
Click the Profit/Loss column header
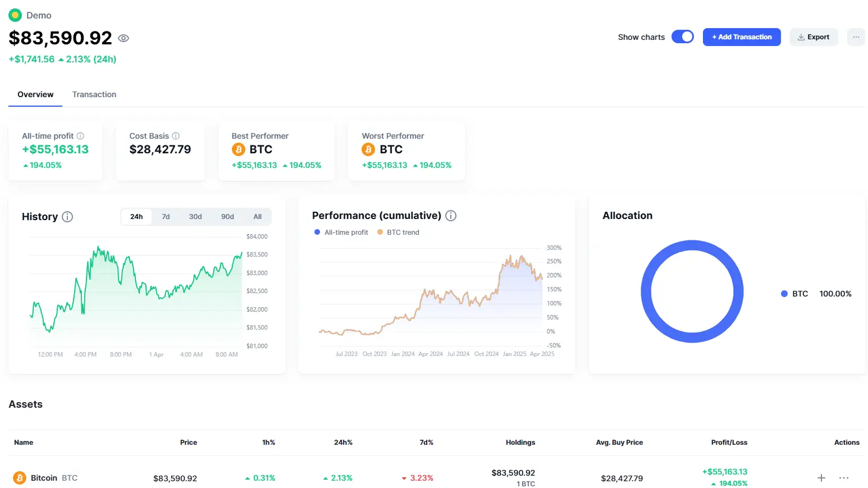tap(729, 443)
